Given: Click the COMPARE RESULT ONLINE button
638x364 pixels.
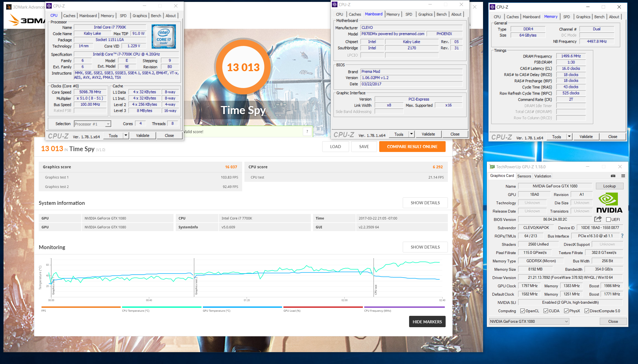Looking at the screenshot, I should coord(412,147).
